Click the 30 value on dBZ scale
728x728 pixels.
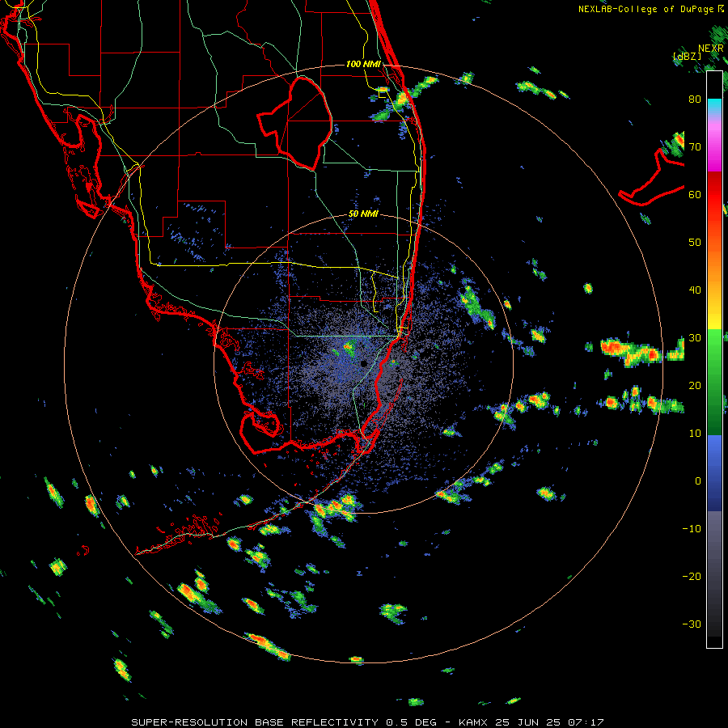tap(695, 338)
